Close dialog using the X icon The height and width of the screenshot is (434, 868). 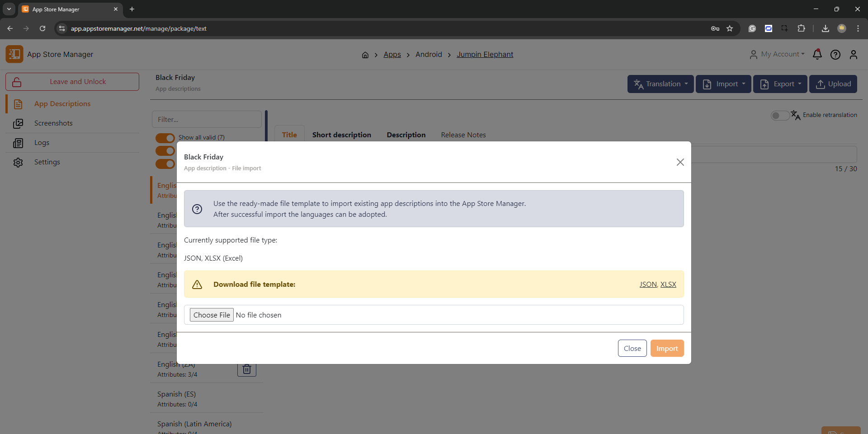(680, 162)
